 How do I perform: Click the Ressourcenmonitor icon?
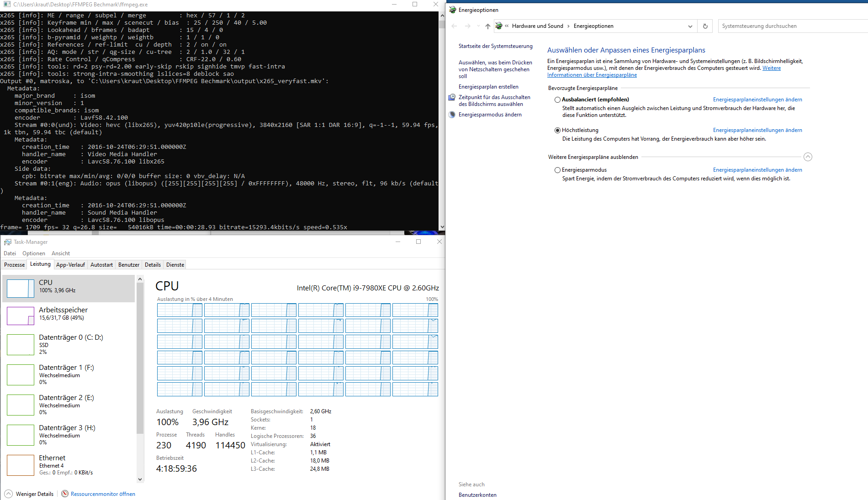click(x=65, y=494)
